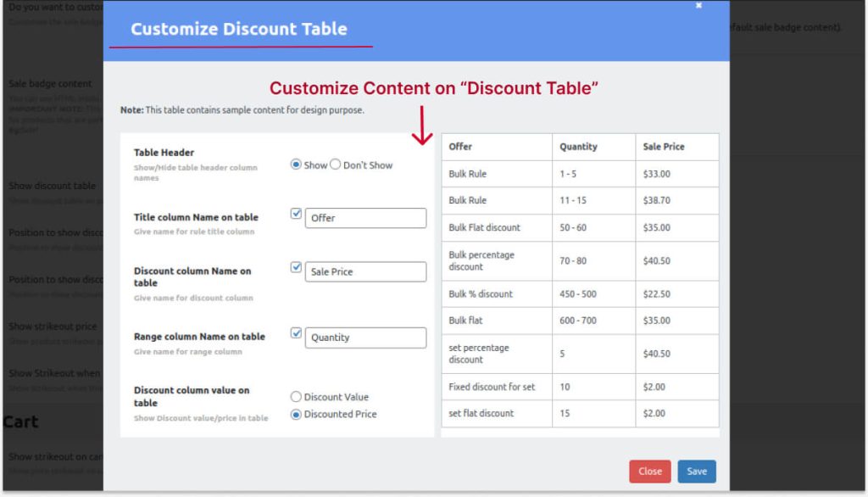
Task: Select the Sale Price input field
Action: point(365,271)
